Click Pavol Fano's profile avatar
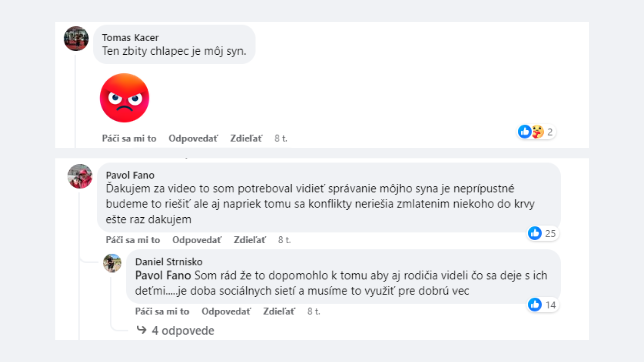The height and width of the screenshot is (362, 644). coord(80,176)
